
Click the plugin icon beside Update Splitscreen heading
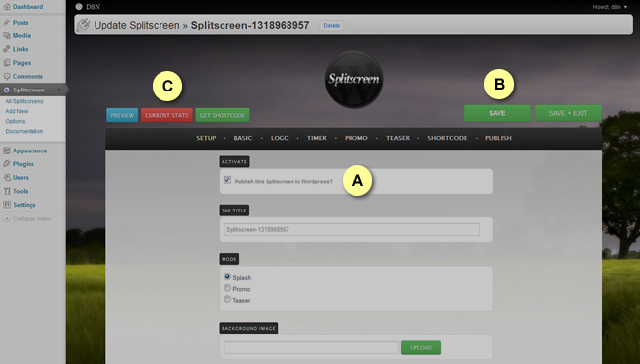(84, 25)
